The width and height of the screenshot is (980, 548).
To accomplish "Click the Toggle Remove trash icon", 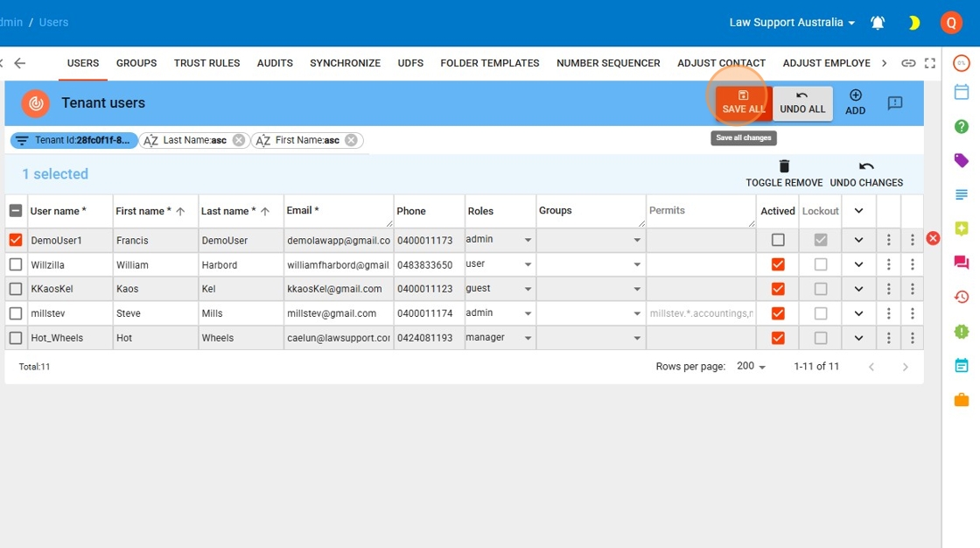I will (x=784, y=167).
